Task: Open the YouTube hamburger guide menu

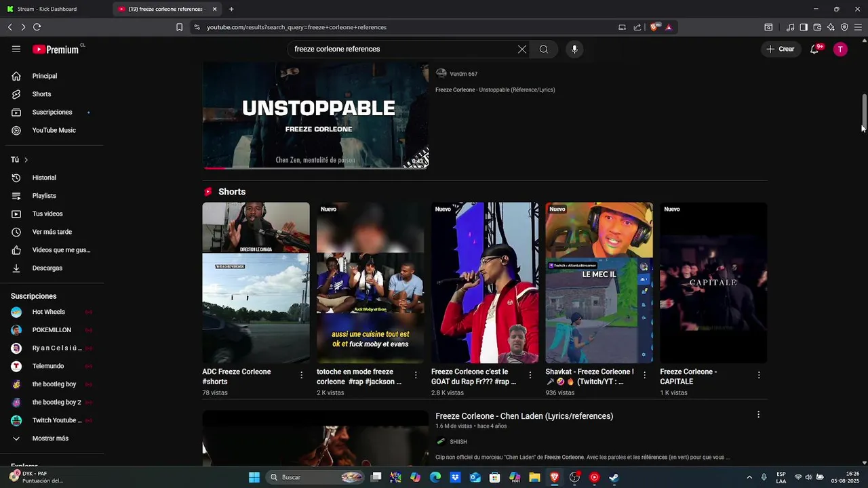Action: [16, 49]
